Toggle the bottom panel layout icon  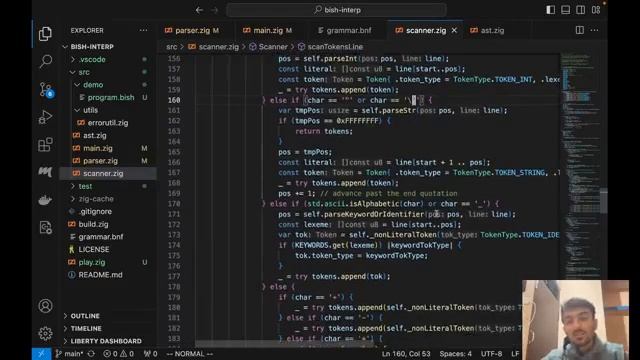coord(565,10)
